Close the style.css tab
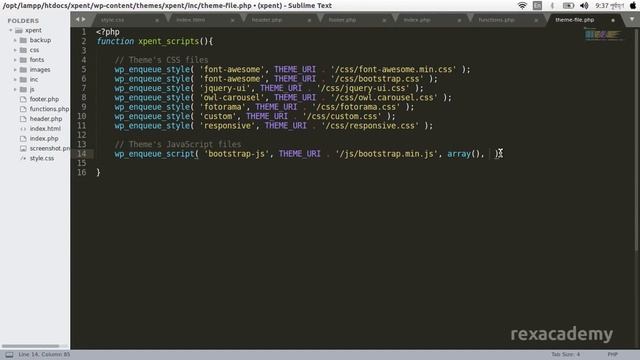The image size is (640, 360). pyautogui.click(x=157, y=20)
